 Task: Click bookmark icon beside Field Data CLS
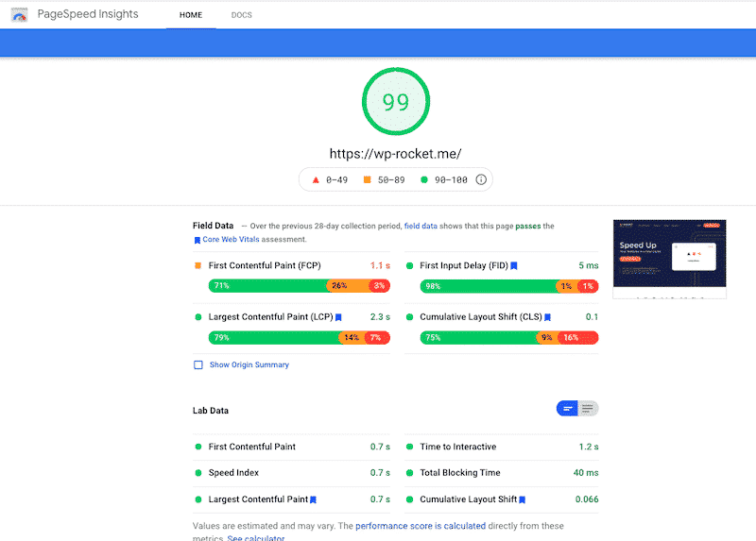pos(547,317)
